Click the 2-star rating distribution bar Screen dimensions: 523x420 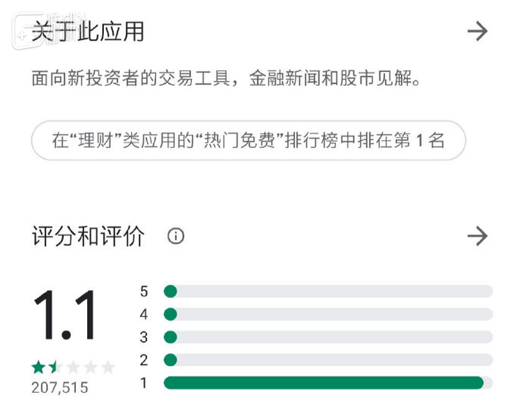(328, 360)
